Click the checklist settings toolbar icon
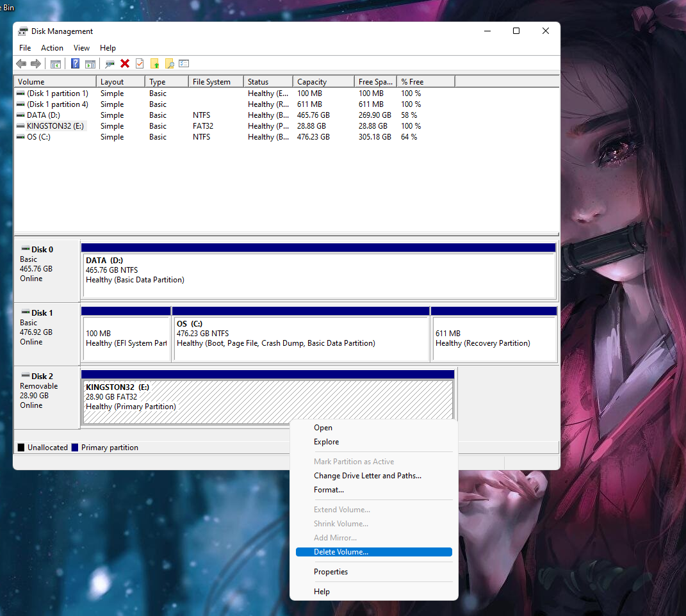This screenshot has width=686, height=616. point(184,64)
